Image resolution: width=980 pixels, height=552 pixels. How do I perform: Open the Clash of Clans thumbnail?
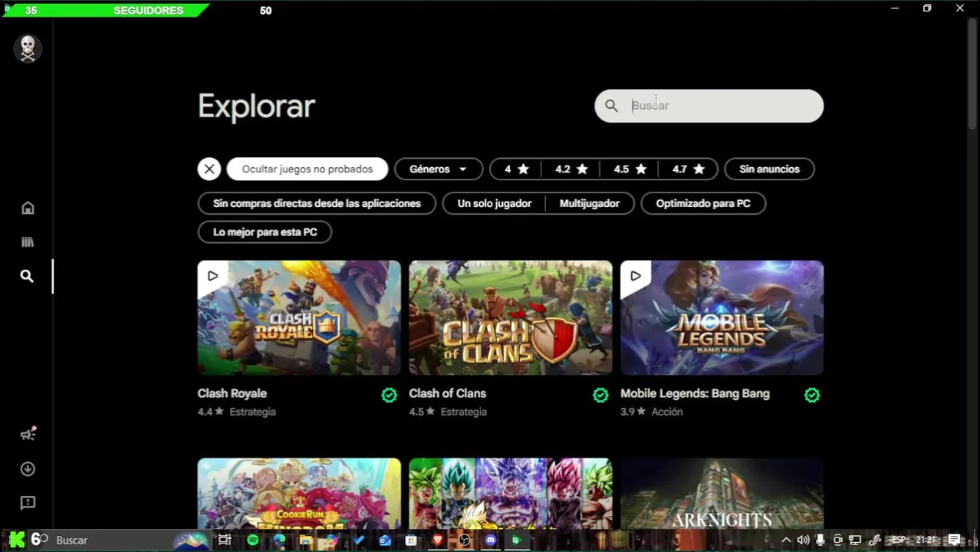click(511, 317)
